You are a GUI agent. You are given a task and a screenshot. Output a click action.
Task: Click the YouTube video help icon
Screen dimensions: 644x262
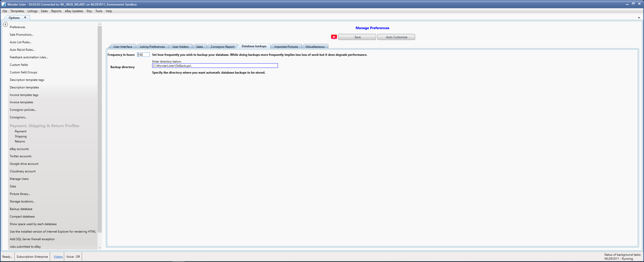[334, 37]
